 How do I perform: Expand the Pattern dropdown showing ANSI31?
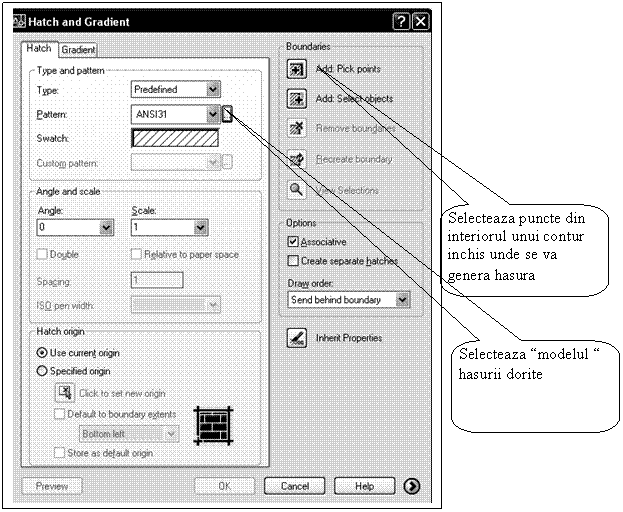pyautogui.click(x=212, y=114)
